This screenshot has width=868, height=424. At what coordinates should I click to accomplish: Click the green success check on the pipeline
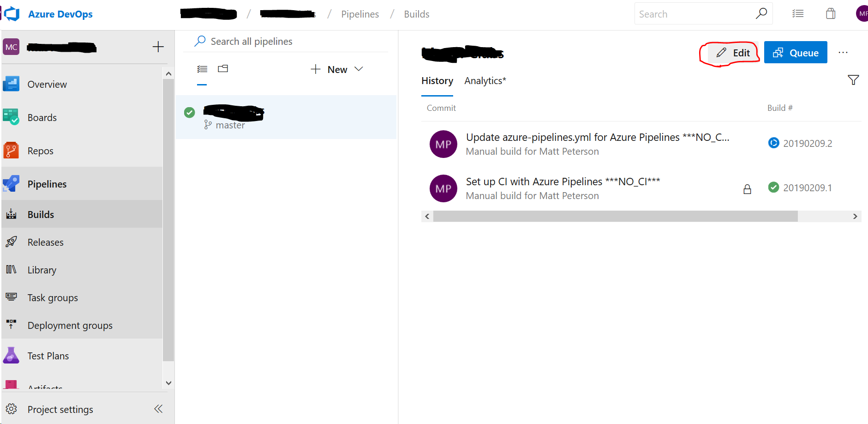point(190,112)
